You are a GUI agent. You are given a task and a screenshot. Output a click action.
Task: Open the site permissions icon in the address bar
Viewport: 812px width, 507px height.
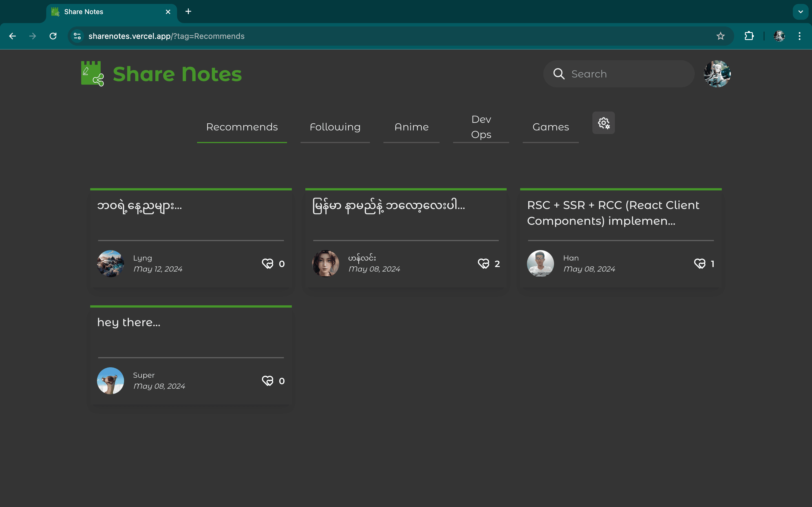tap(77, 36)
